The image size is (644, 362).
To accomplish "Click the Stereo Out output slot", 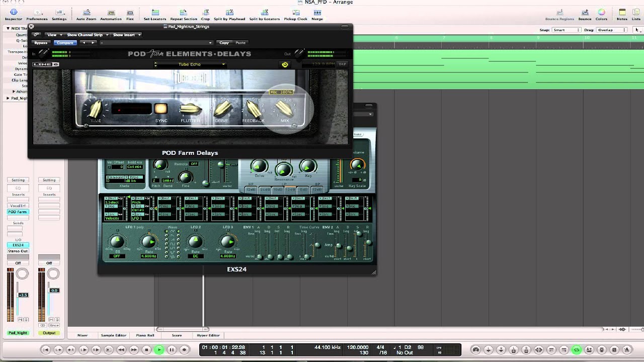I will [x=18, y=251].
